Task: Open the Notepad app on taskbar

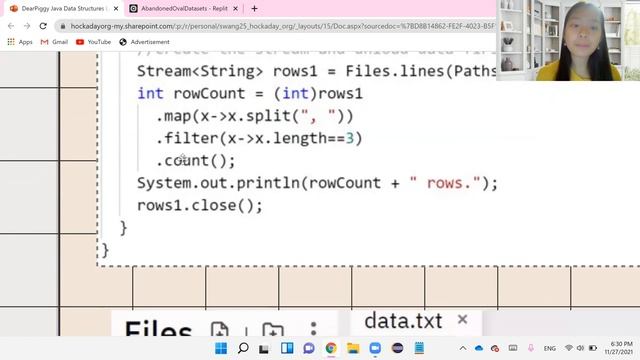Action: 419,348
